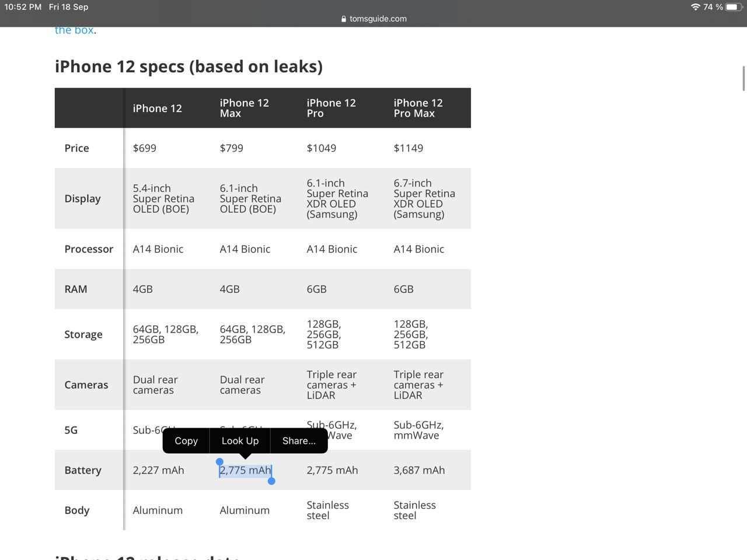Viewport: 747px width, 560px height.
Task: Tap Look Up in the selection popup
Action: pos(240,441)
